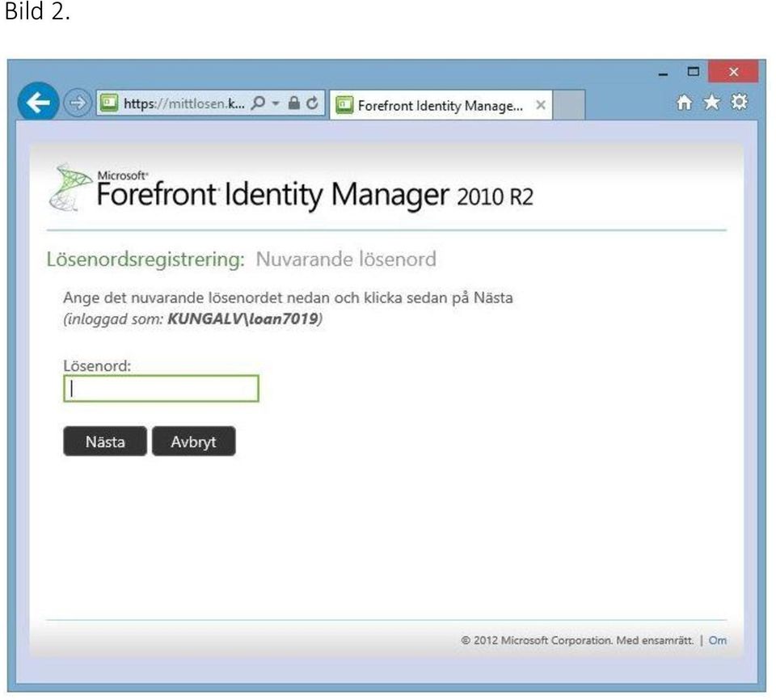Click the Avbryt button
The width and height of the screenshot is (776, 700).
(x=193, y=441)
